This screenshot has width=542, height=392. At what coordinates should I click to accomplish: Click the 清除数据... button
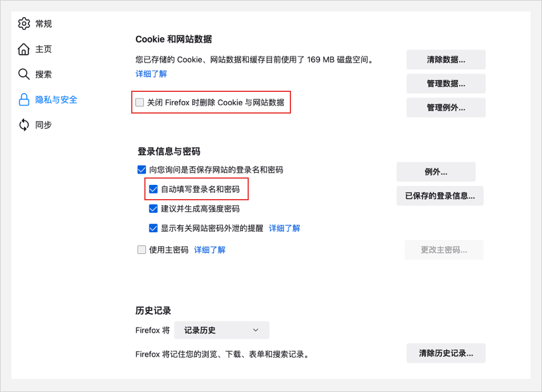point(446,59)
